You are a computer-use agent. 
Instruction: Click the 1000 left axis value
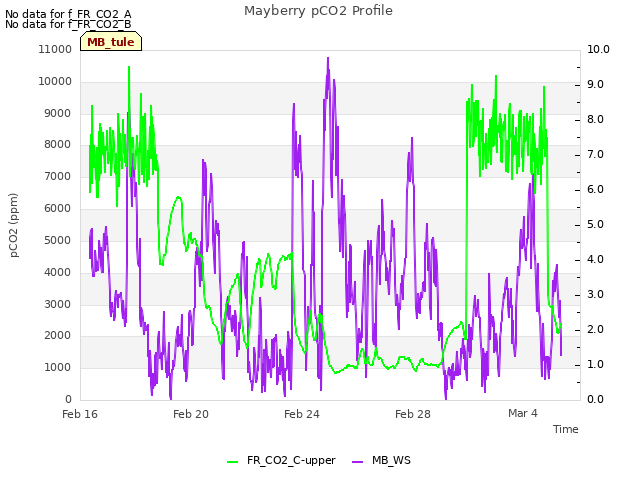point(58,368)
